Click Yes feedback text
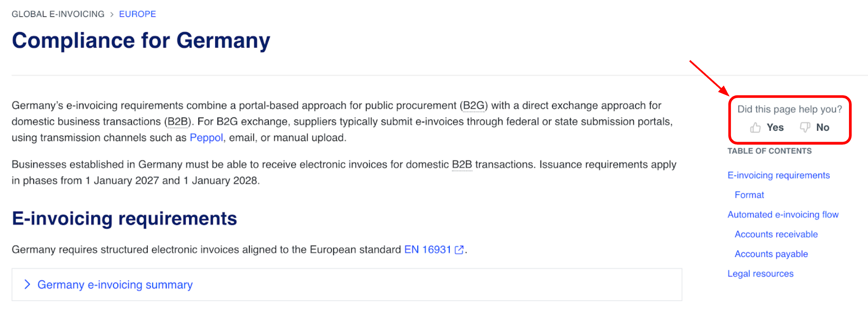This screenshot has height=310, width=868. [x=775, y=128]
